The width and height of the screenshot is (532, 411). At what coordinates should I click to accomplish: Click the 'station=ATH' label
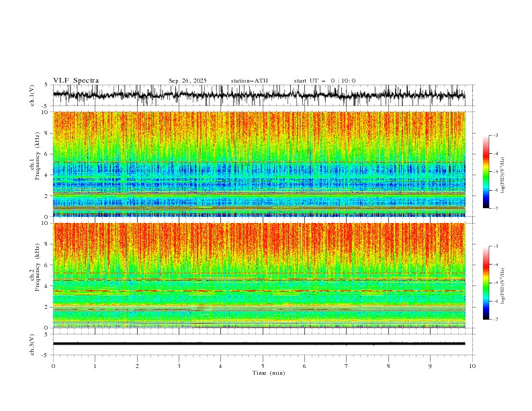[249, 81]
